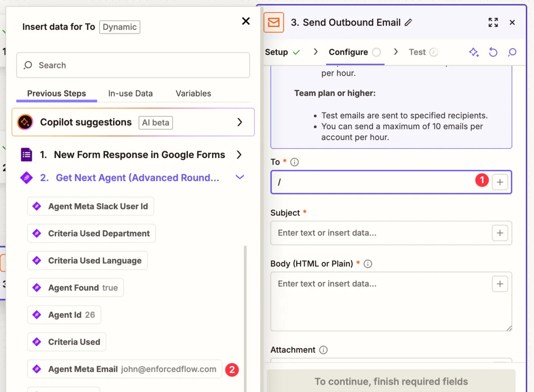The width and height of the screenshot is (534, 392).
Task: Open Copilot suggestions with the right chevron
Action: click(x=240, y=122)
